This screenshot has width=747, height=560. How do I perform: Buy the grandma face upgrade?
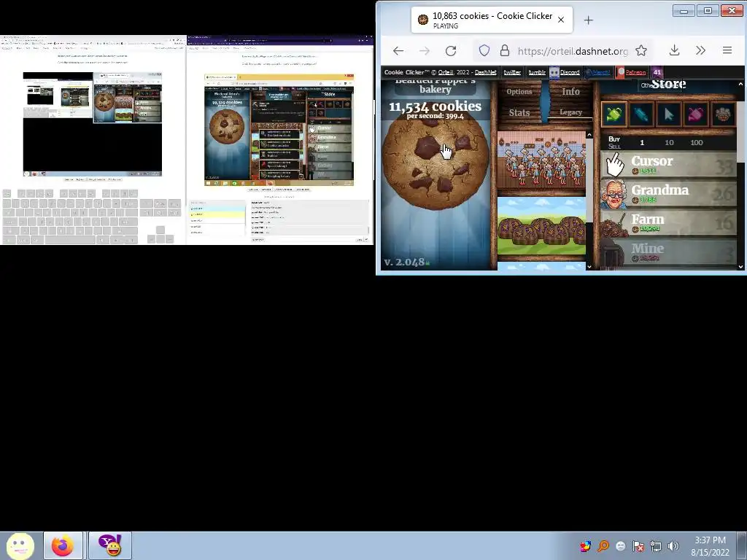(x=723, y=114)
